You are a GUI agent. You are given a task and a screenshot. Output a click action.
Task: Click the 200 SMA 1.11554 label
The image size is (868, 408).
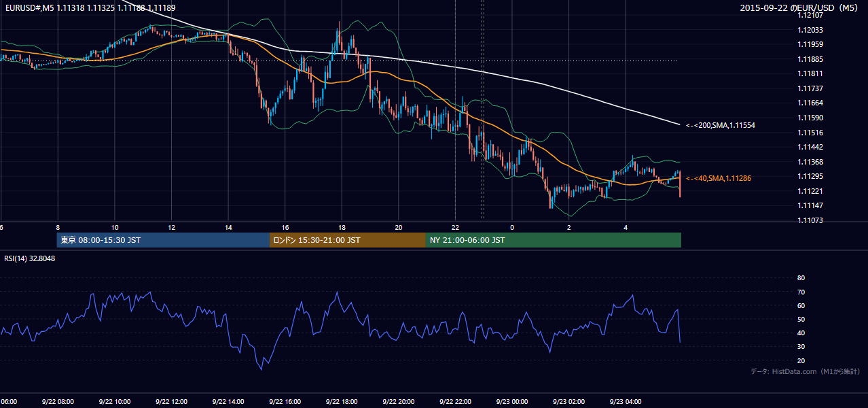tap(721, 126)
